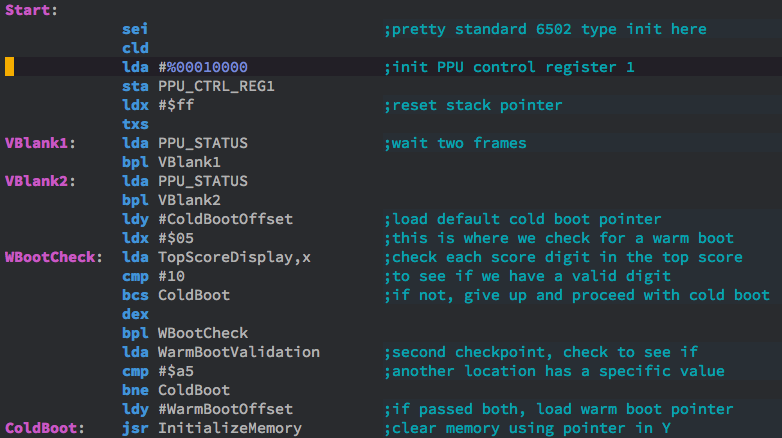Click the dex instruction
782x438 pixels.
pos(135,314)
